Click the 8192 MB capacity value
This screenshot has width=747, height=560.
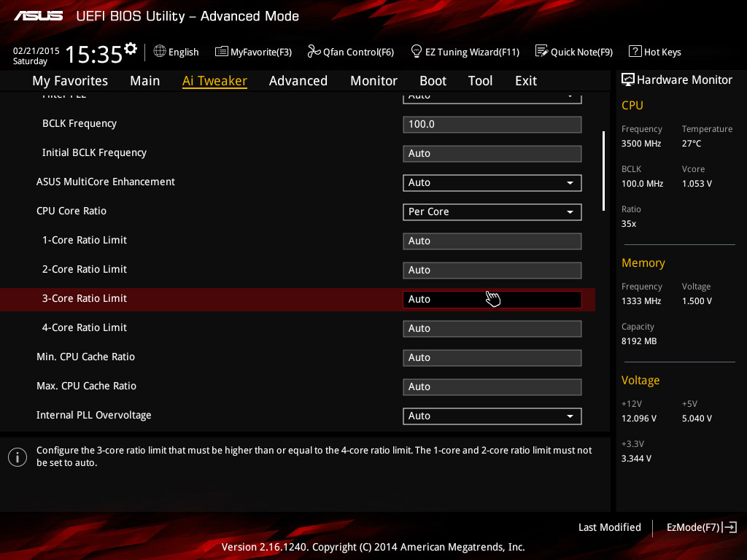click(x=639, y=341)
